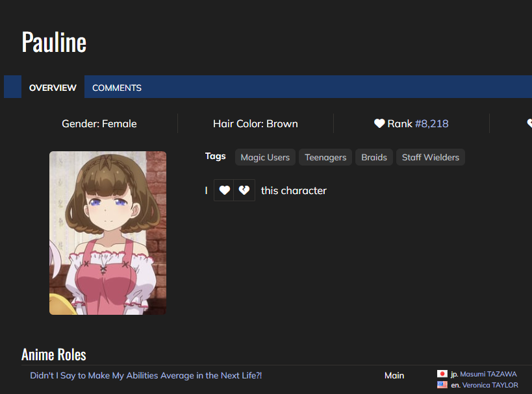
Task: Click Pauline's character portrait image
Action: point(108,233)
